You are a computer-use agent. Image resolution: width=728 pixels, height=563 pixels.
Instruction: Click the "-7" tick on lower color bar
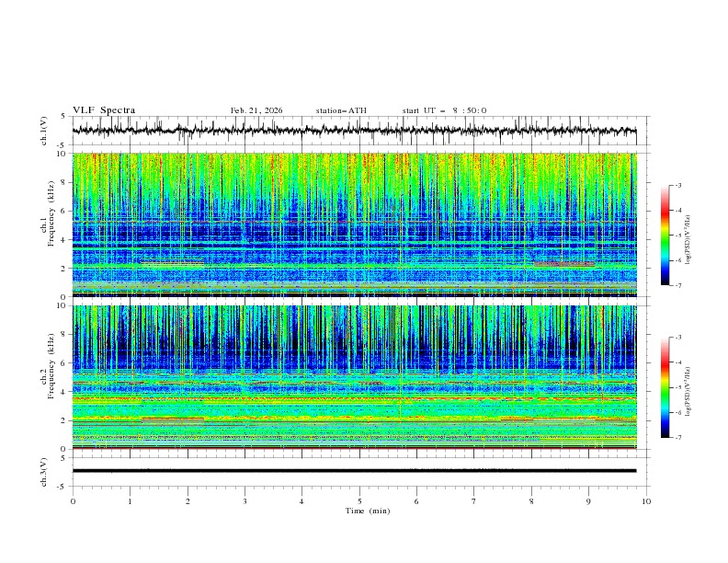pyautogui.click(x=678, y=438)
